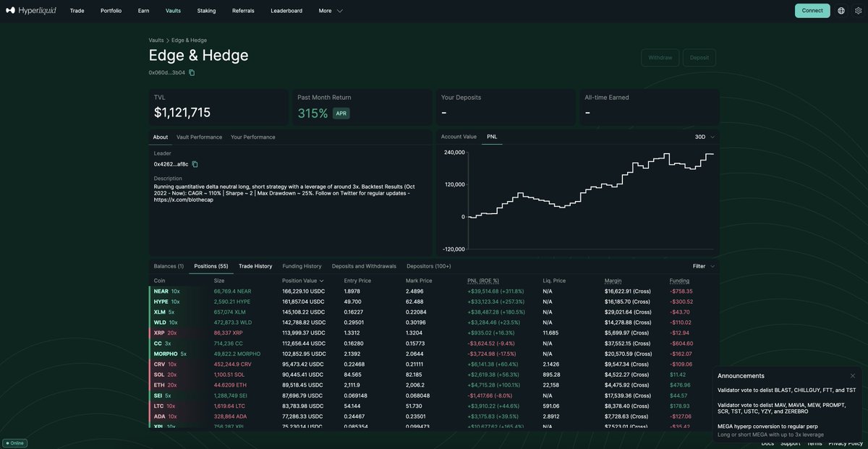Open the settings gear icon
868x449 pixels.
click(858, 11)
